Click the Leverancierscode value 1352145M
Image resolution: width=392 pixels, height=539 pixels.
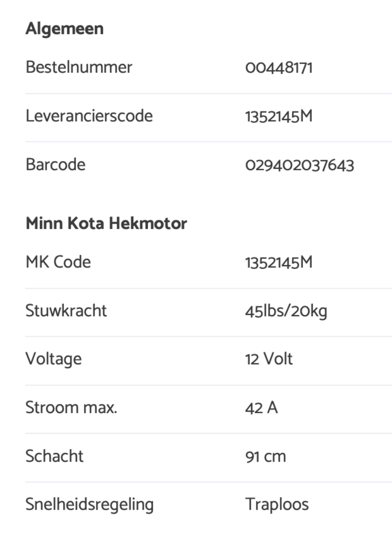pyautogui.click(x=279, y=116)
